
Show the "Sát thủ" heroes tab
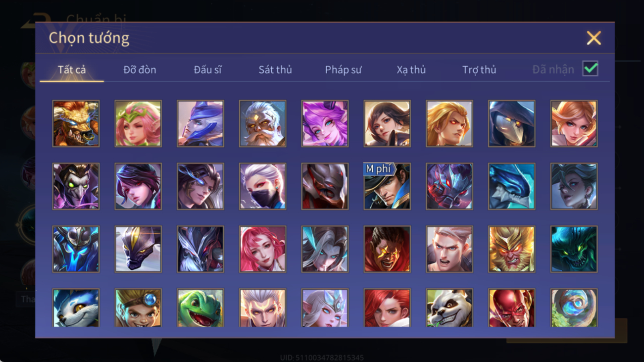(275, 70)
